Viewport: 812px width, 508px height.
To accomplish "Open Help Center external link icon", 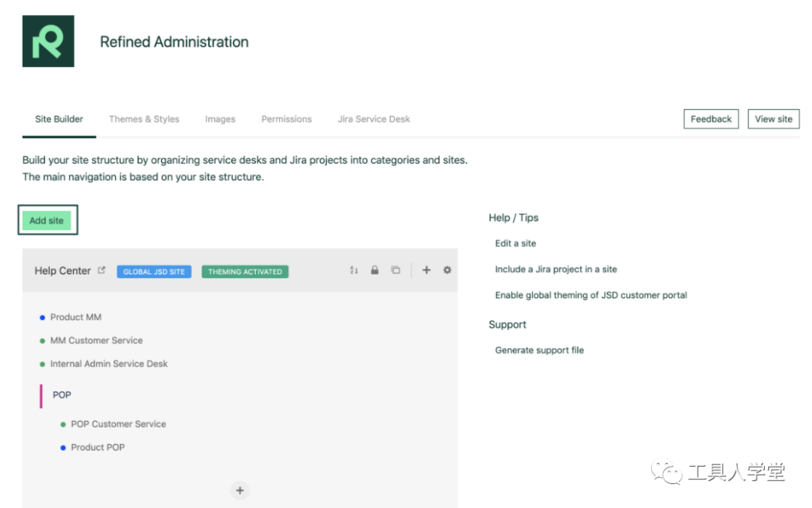I will point(101,271).
